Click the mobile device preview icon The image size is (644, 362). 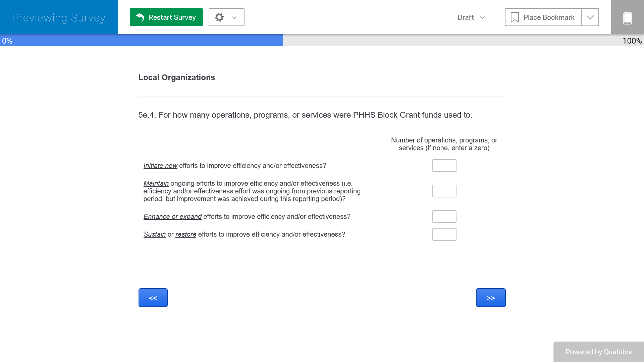627,18
